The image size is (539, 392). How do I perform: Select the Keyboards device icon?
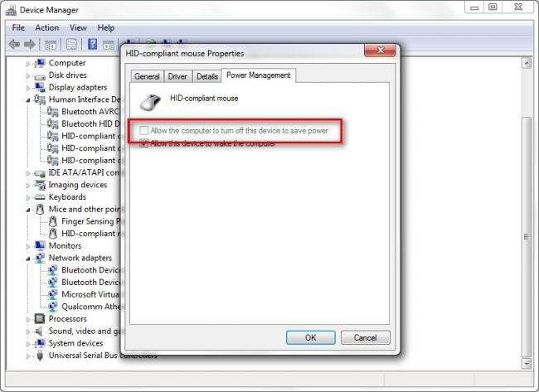pyautogui.click(x=40, y=197)
